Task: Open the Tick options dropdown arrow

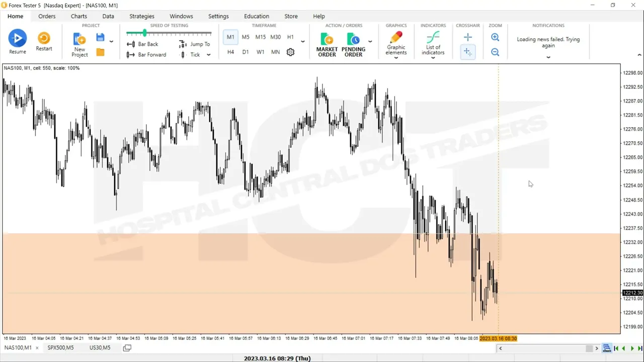Action: pos(208,55)
